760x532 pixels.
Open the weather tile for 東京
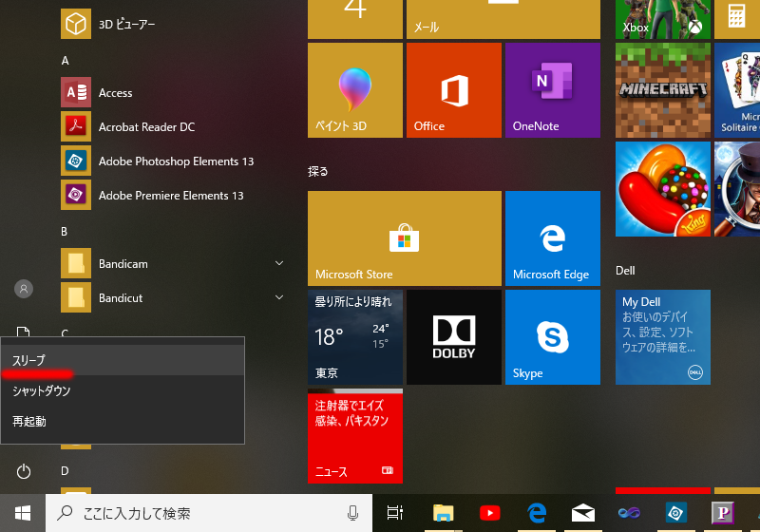click(355, 337)
